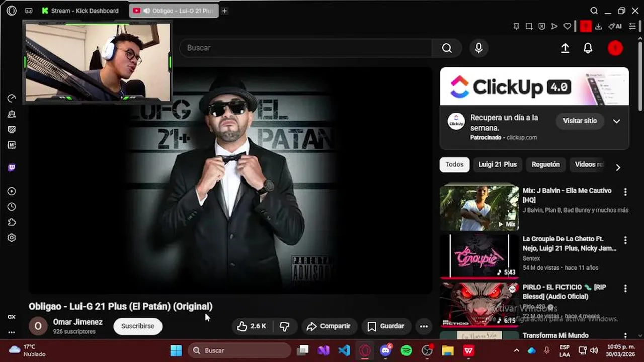The image size is (644, 362).
Task: Click the heart bookmark icon in address bar
Action: point(568,26)
